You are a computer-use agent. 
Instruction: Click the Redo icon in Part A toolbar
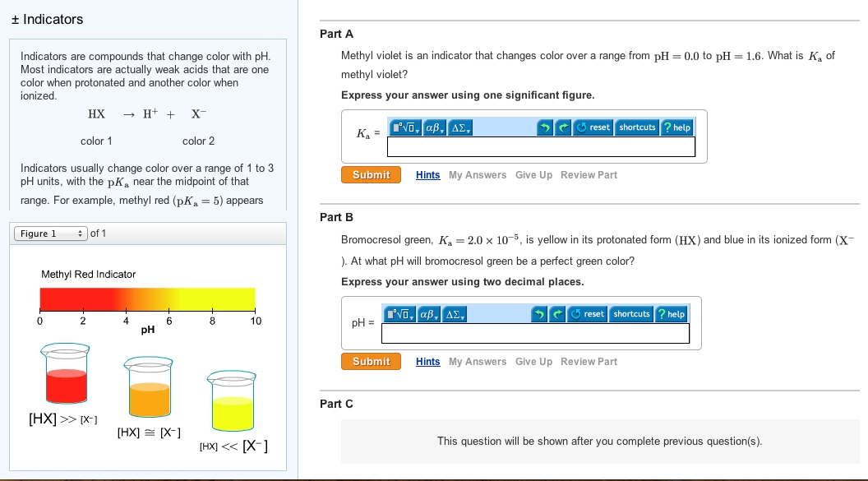pyautogui.click(x=564, y=127)
